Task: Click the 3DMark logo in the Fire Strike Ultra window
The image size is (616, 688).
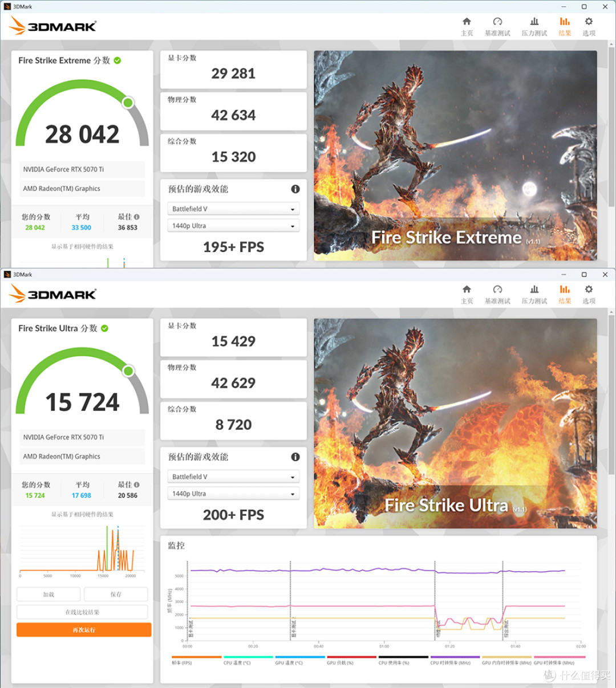Action: pos(53,294)
